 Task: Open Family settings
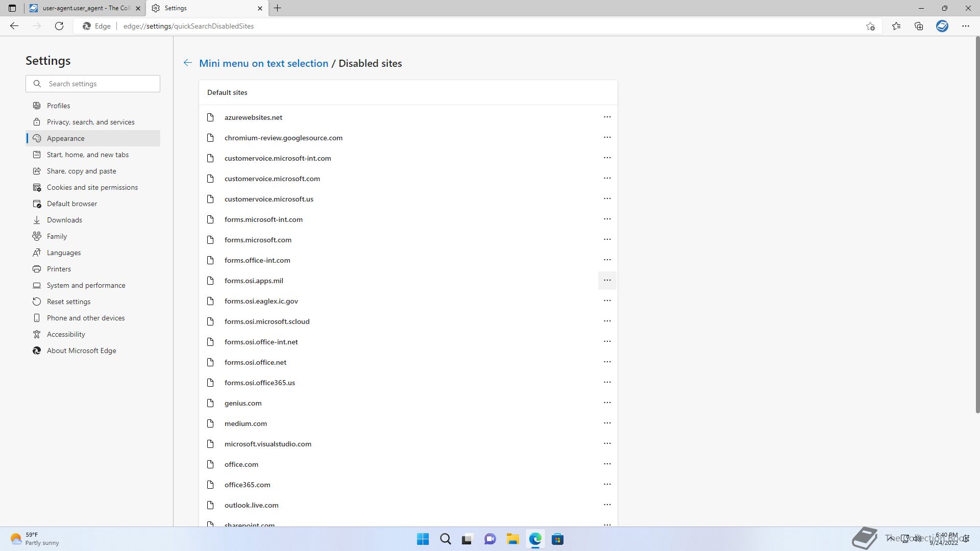[x=93, y=236]
